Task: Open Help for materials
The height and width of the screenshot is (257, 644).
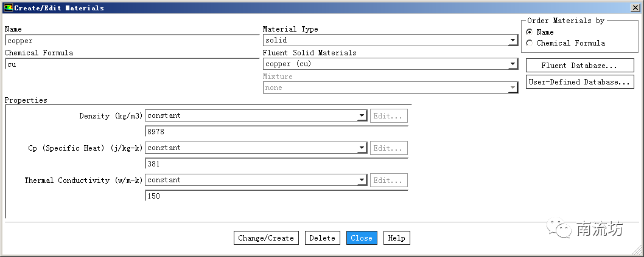Action: click(396, 238)
